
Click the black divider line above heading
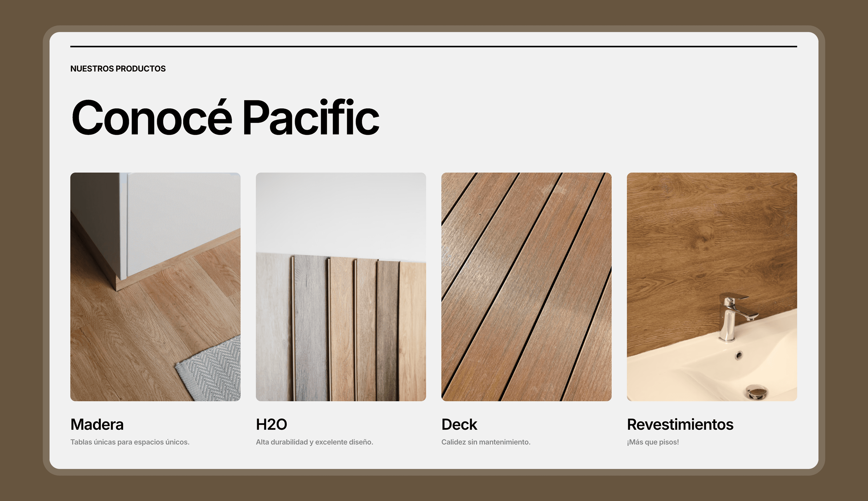tap(433, 46)
